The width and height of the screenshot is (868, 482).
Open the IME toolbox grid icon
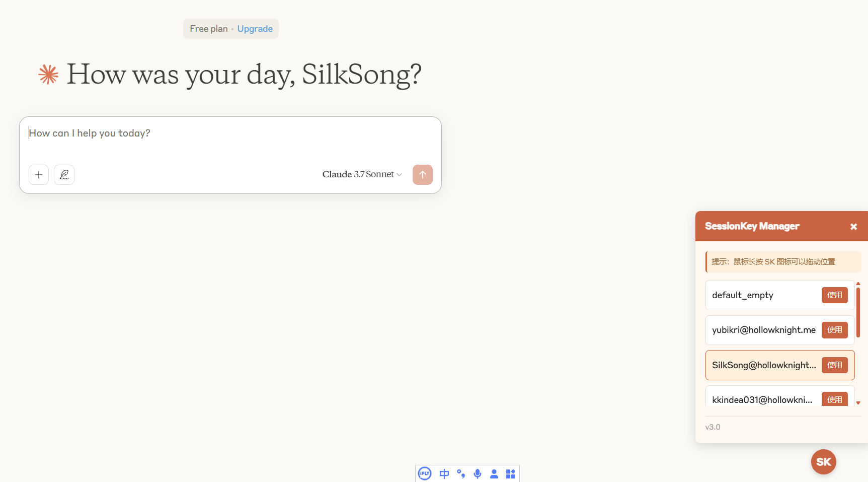click(x=511, y=473)
